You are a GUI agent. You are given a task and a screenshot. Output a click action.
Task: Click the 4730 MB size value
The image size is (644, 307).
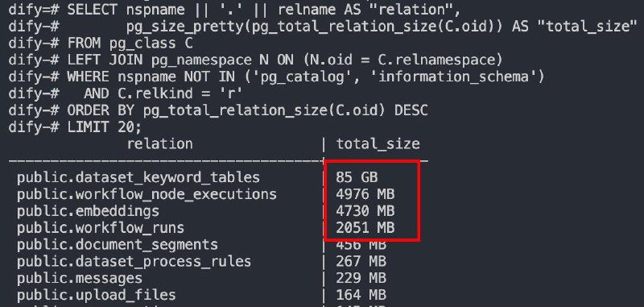click(365, 211)
